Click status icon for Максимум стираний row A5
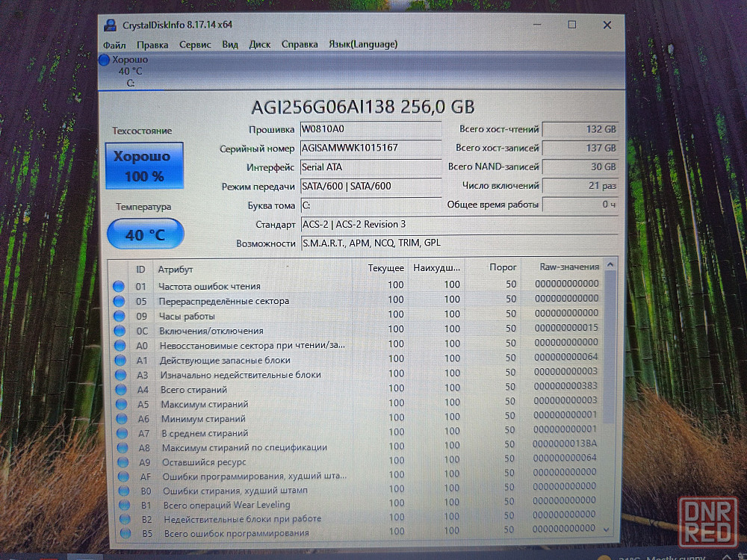Screen dimensions: 747x560 (x=122, y=404)
